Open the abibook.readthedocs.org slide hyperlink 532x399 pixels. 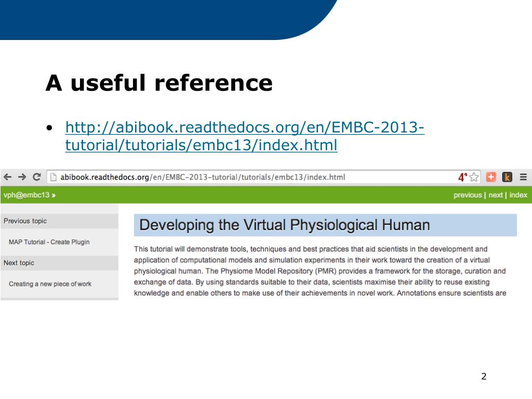coord(245,136)
